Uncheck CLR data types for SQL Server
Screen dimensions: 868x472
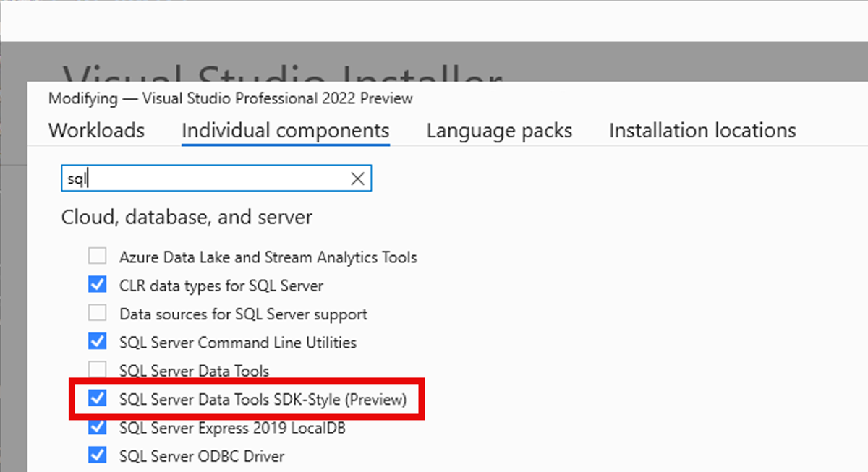(x=97, y=284)
